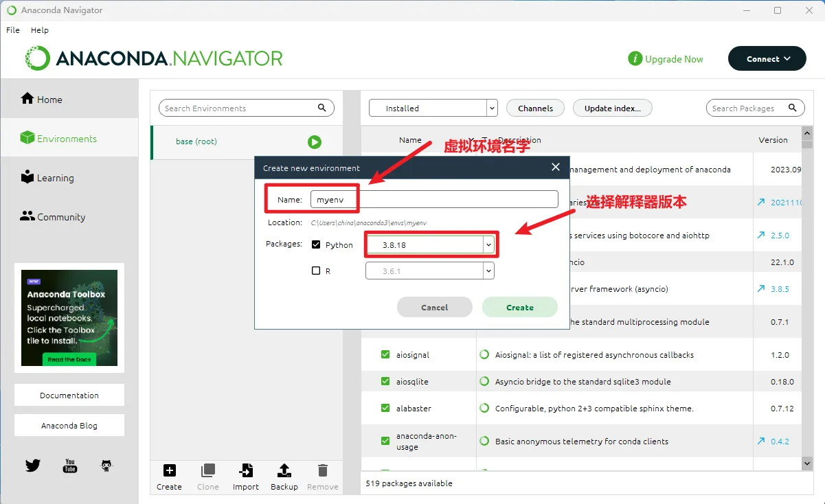
Task: Open the Twitter icon link
Action: (33, 466)
